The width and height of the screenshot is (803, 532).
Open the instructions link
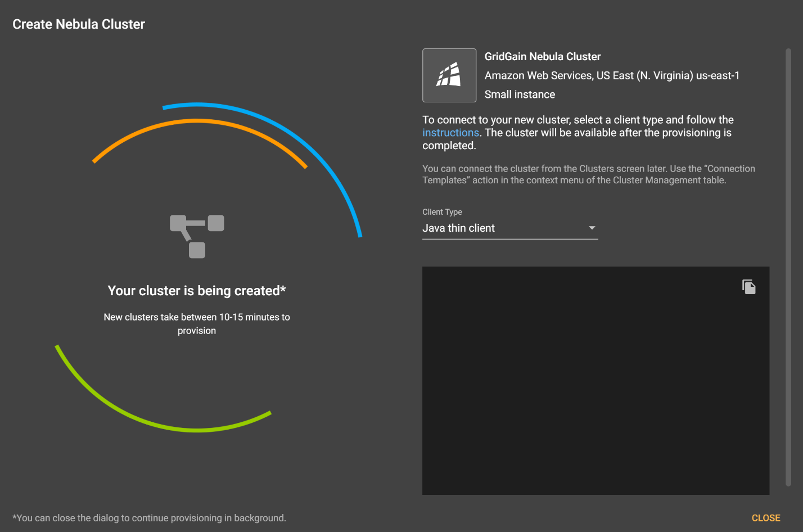450,133
